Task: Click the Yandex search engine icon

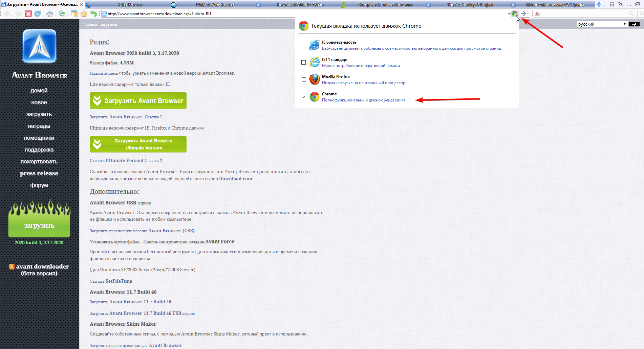Action: point(537,14)
